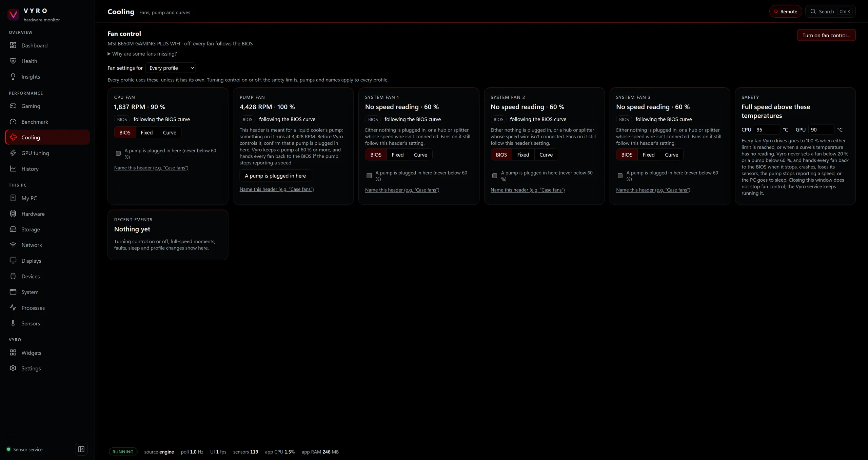868x460 pixels.
Task: Click Name this header under System Fan 3
Action: (x=653, y=190)
